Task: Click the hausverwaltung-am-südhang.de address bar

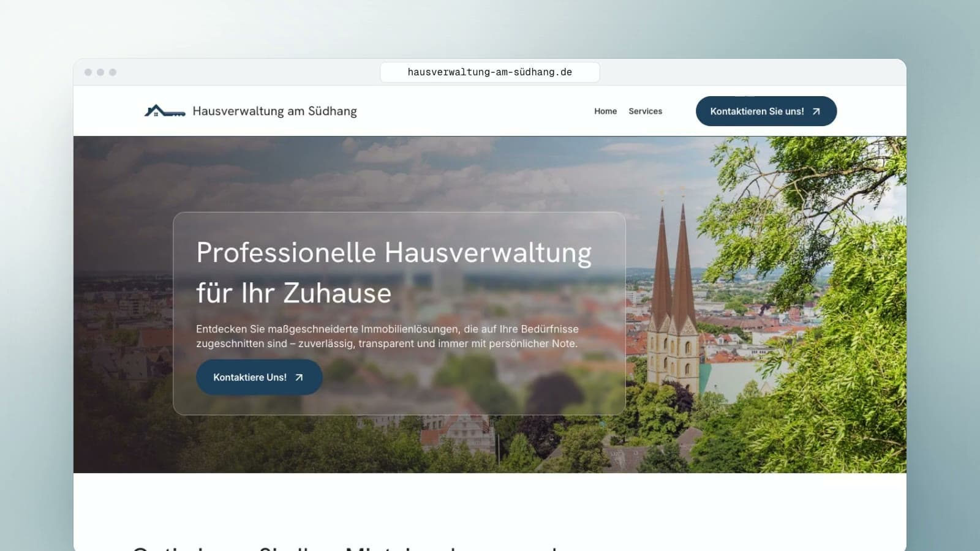Action: pyautogui.click(x=490, y=72)
